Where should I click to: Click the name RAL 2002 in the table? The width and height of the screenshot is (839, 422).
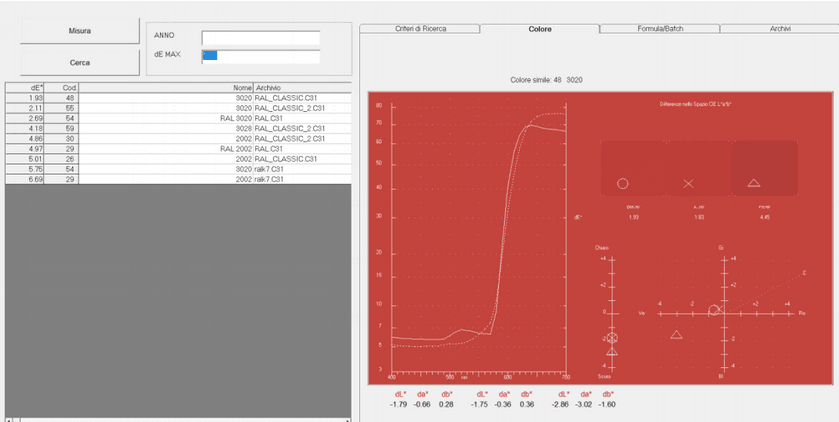(236, 149)
